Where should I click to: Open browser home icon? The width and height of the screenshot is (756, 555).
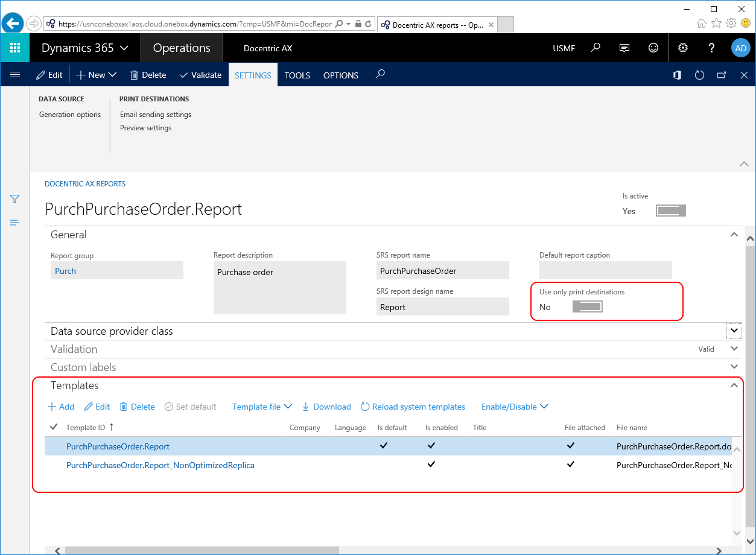click(702, 23)
